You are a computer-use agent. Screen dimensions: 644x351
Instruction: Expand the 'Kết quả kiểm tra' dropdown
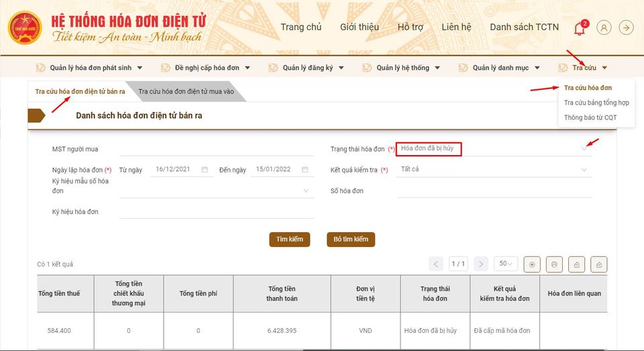[x=584, y=170]
